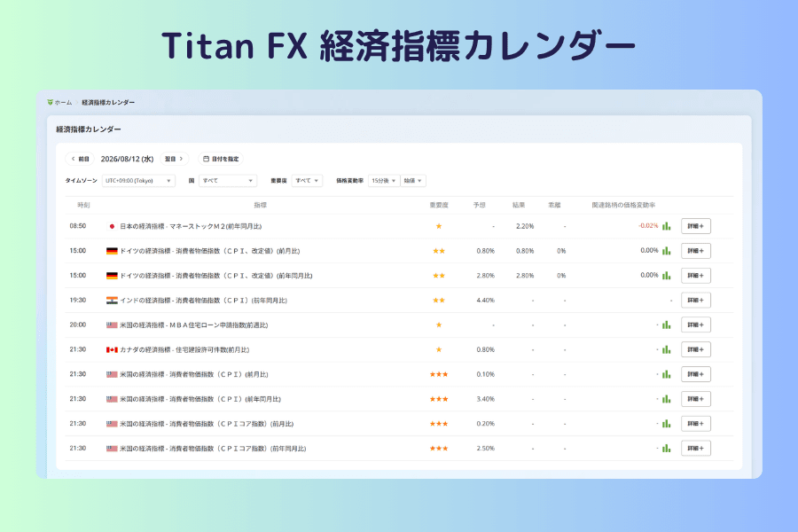This screenshot has height=532, width=798.
Task: Click the 19:30 time cell
Action: pyautogui.click(x=78, y=301)
